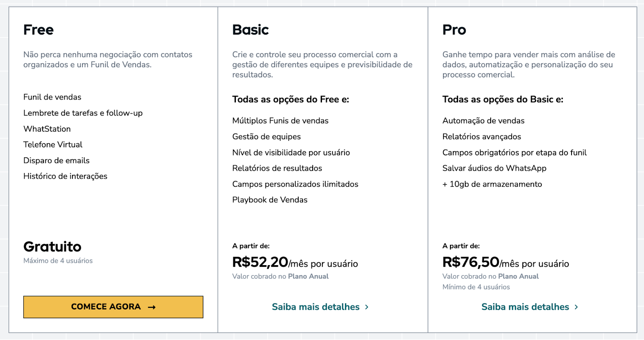
Task: Click Playbook de Vendas feature item
Action: click(270, 200)
